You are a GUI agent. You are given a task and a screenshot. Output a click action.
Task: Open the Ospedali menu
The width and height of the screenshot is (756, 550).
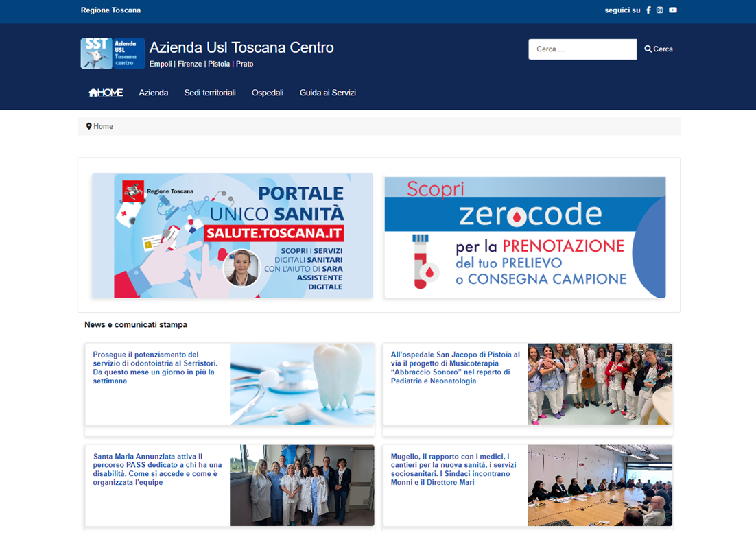[268, 92]
